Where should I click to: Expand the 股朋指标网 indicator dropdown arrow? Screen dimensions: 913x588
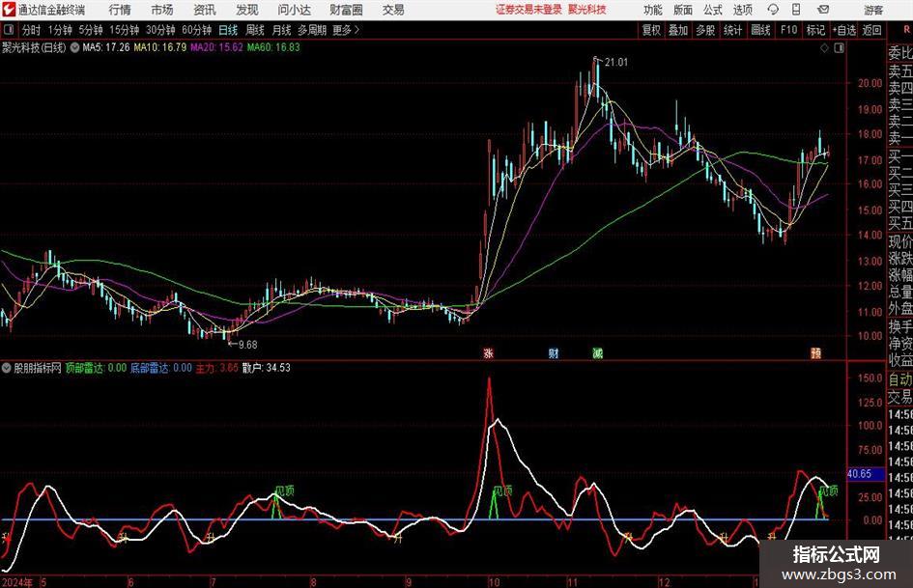point(7,368)
